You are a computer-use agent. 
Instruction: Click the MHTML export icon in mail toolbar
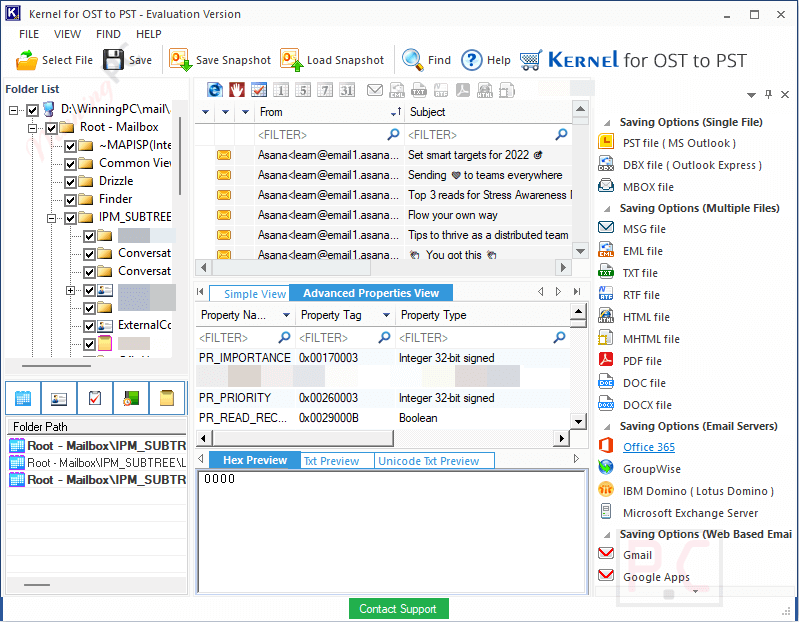click(x=507, y=90)
